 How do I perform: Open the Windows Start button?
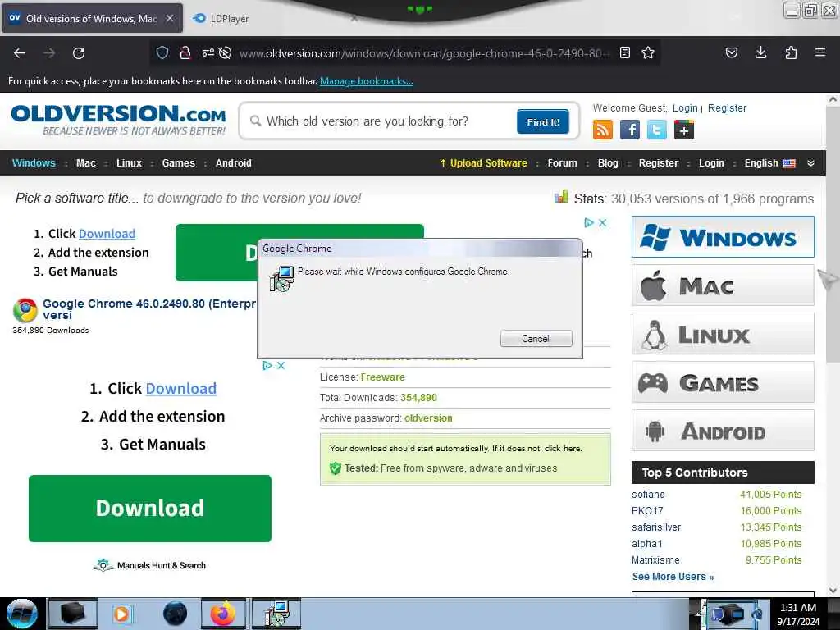22,614
